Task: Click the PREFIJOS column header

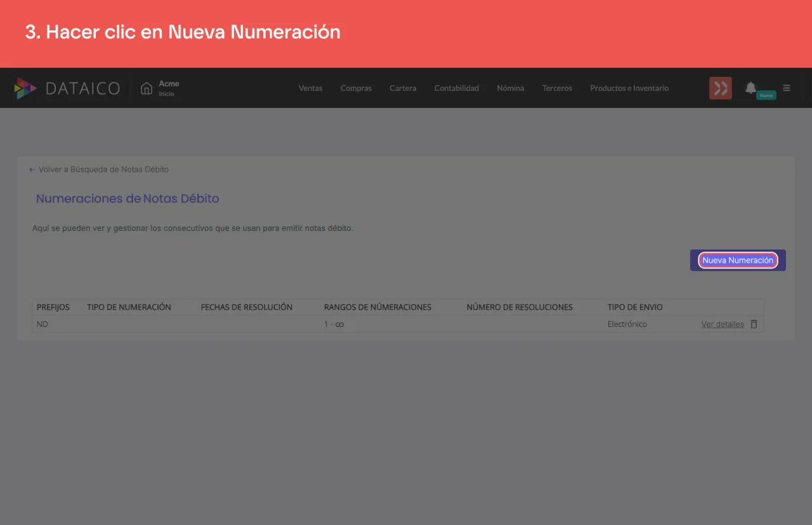Action: 53,307
